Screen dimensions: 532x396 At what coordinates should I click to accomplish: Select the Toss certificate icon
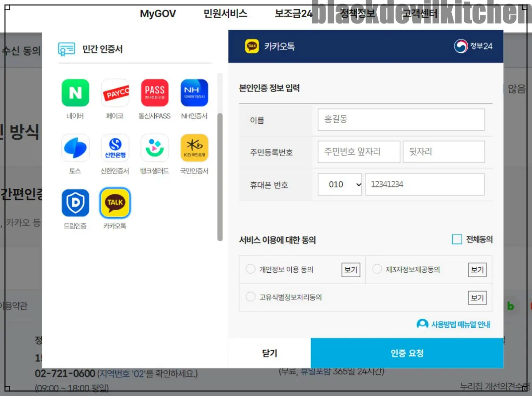pos(75,148)
